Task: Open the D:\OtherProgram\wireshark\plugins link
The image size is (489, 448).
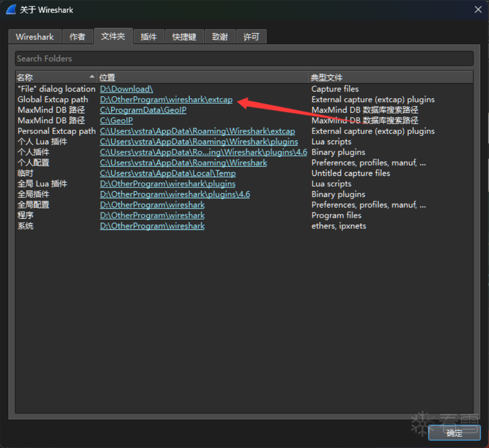Action: [168, 184]
